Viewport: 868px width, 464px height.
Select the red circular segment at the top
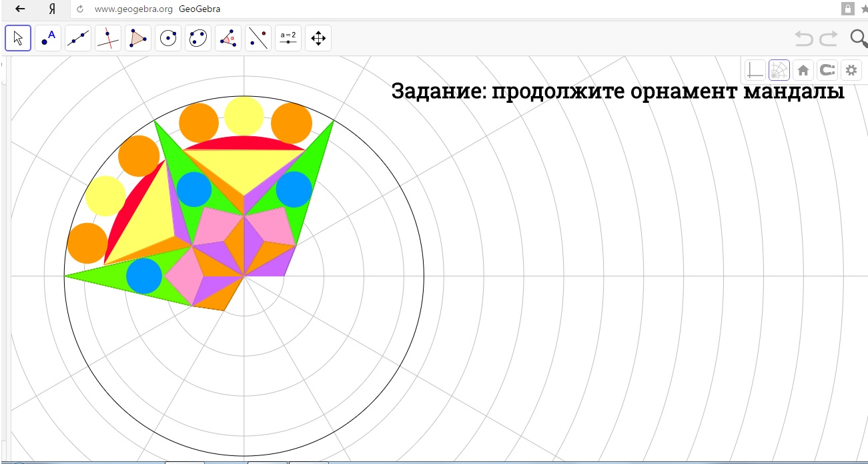point(244,142)
